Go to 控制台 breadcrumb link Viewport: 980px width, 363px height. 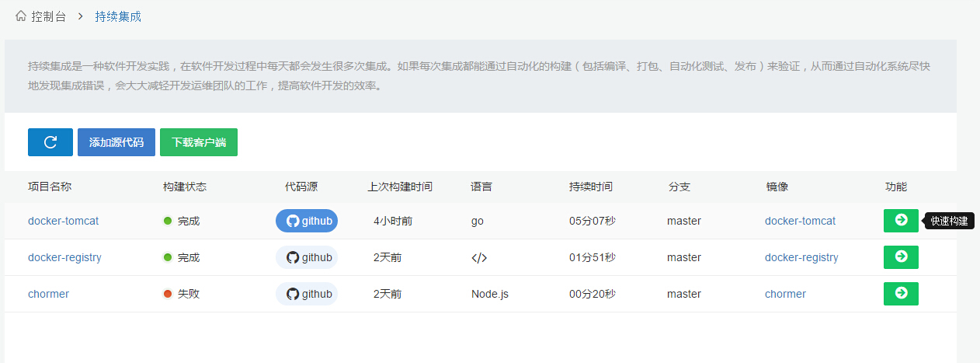tap(49, 16)
